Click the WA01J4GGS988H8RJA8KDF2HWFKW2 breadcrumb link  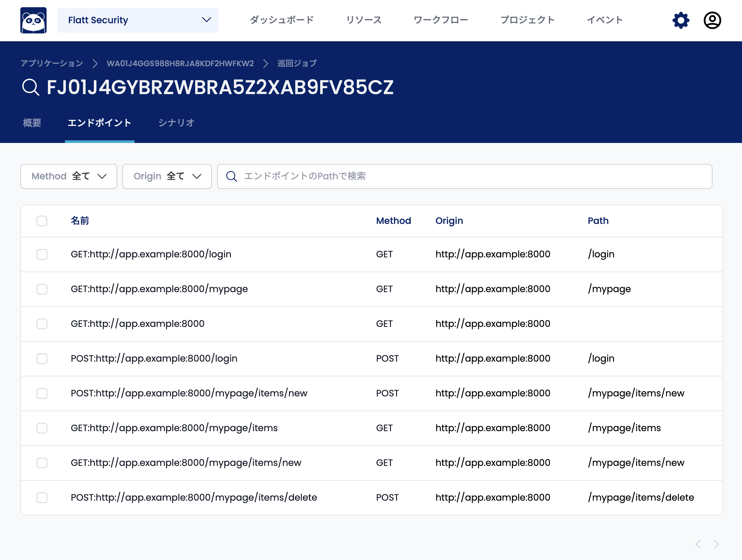click(x=180, y=63)
